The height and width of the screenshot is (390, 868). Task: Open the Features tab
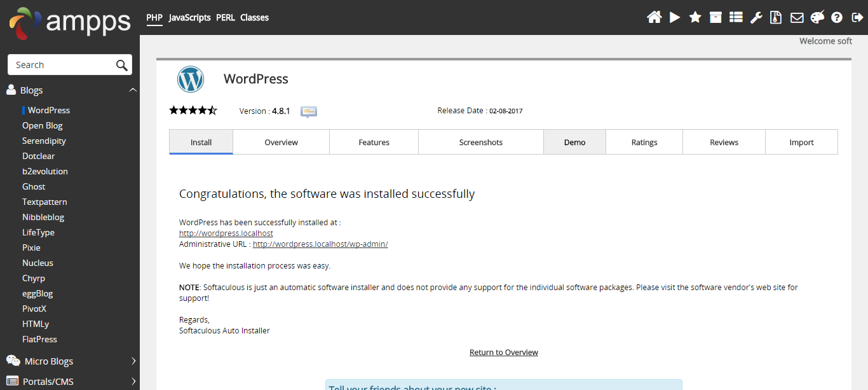pyautogui.click(x=374, y=142)
